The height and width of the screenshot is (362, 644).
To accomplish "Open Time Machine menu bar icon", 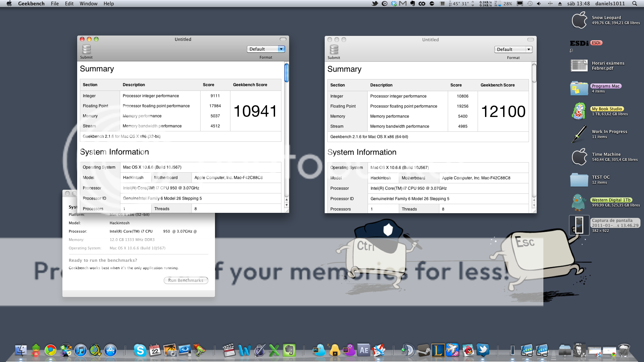I will 530,3.
